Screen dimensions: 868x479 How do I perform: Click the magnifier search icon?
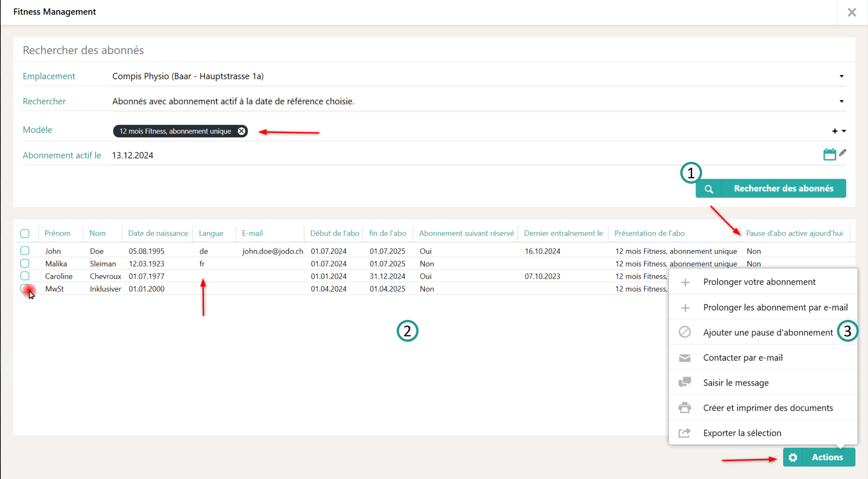709,189
